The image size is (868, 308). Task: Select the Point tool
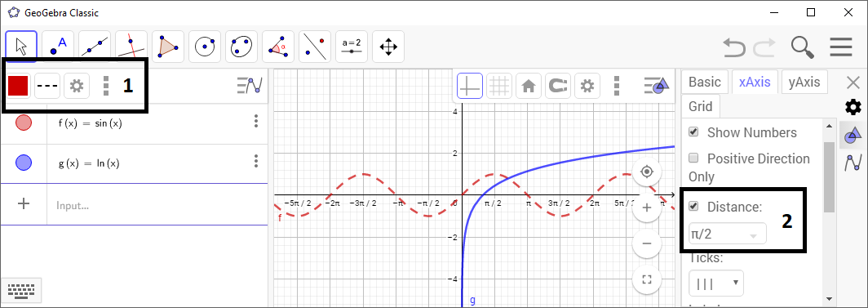pos(58,47)
